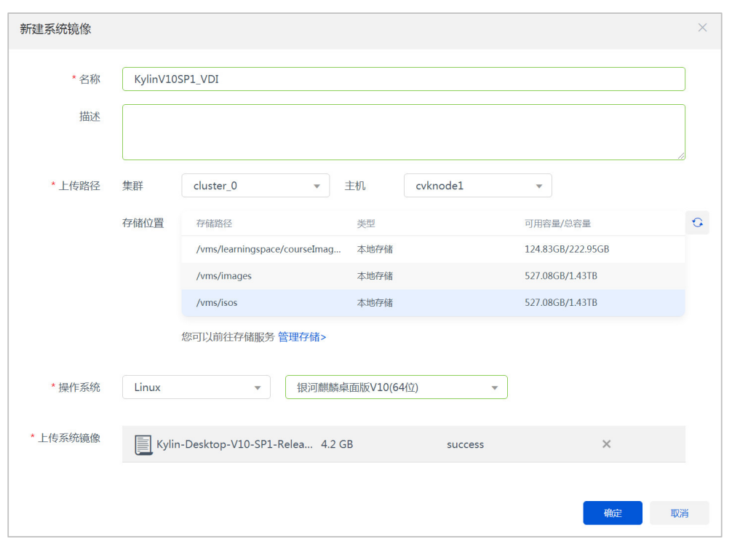
Task: Open the Linux operating system dropdown
Action: [x=196, y=387]
